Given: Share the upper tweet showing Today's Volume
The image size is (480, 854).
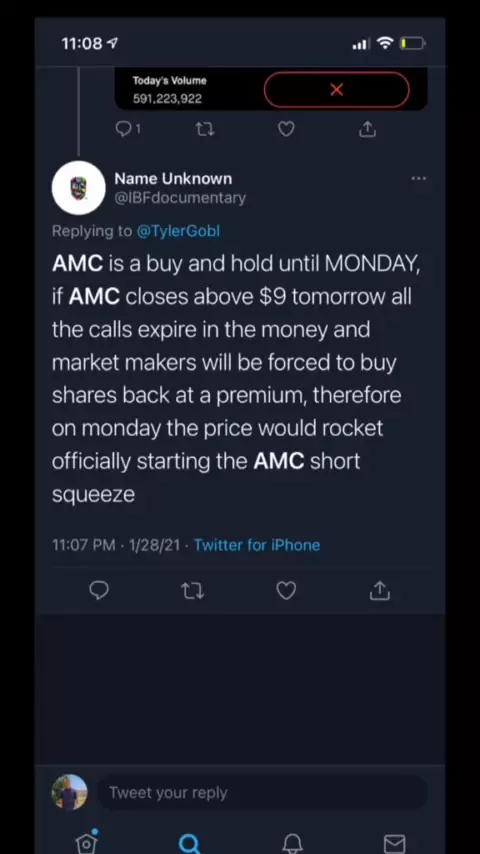Looking at the screenshot, I should 368,129.
